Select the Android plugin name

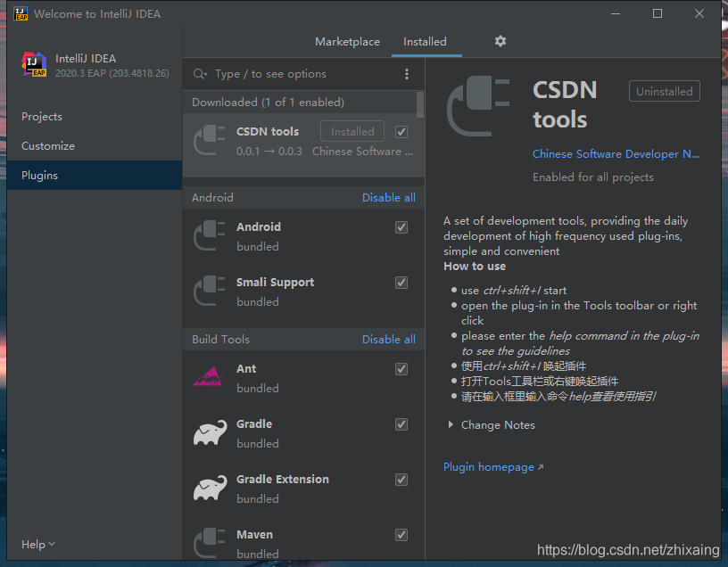coord(259,227)
